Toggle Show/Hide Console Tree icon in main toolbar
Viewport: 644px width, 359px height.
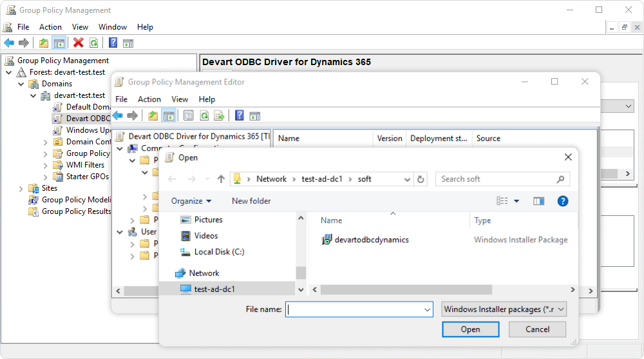tap(59, 43)
